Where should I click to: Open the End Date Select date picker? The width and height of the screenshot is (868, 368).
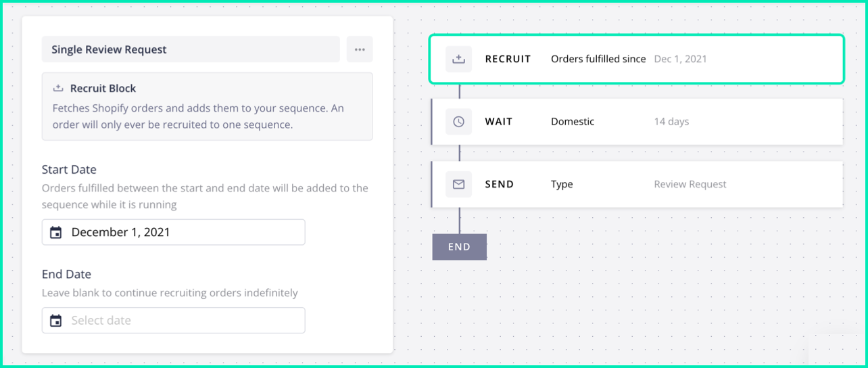[x=173, y=321]
